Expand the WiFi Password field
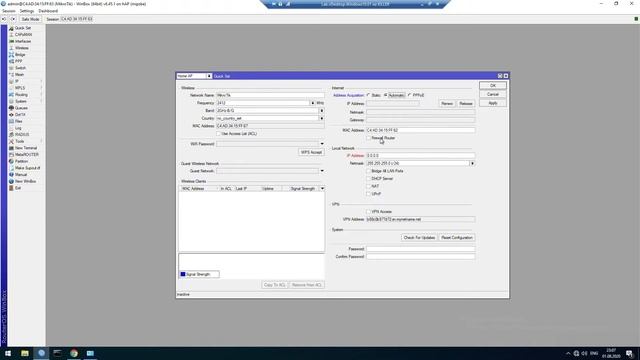 tap(322, 144)
